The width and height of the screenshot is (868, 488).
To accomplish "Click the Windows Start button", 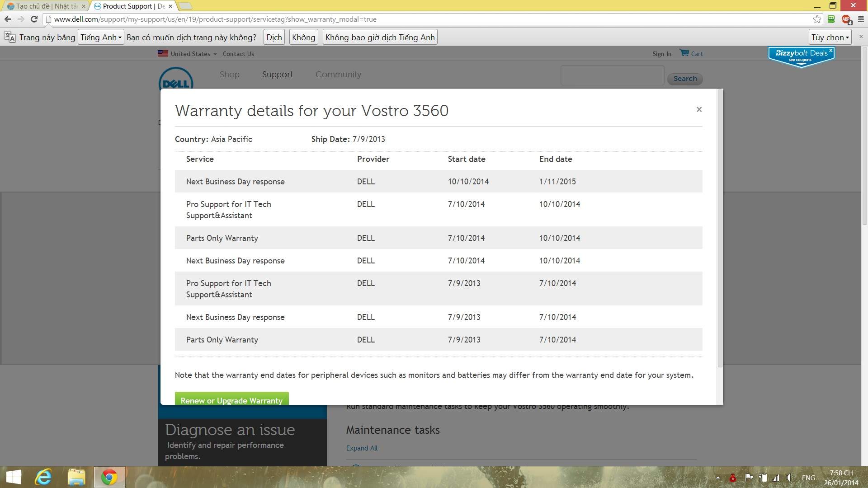I will (x=13, y=477).
